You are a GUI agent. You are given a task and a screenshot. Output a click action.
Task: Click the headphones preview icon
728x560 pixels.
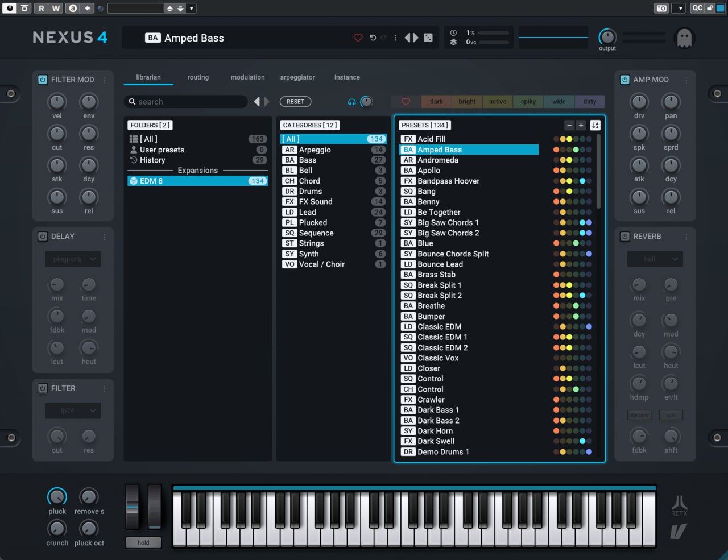tap(351, 102)
